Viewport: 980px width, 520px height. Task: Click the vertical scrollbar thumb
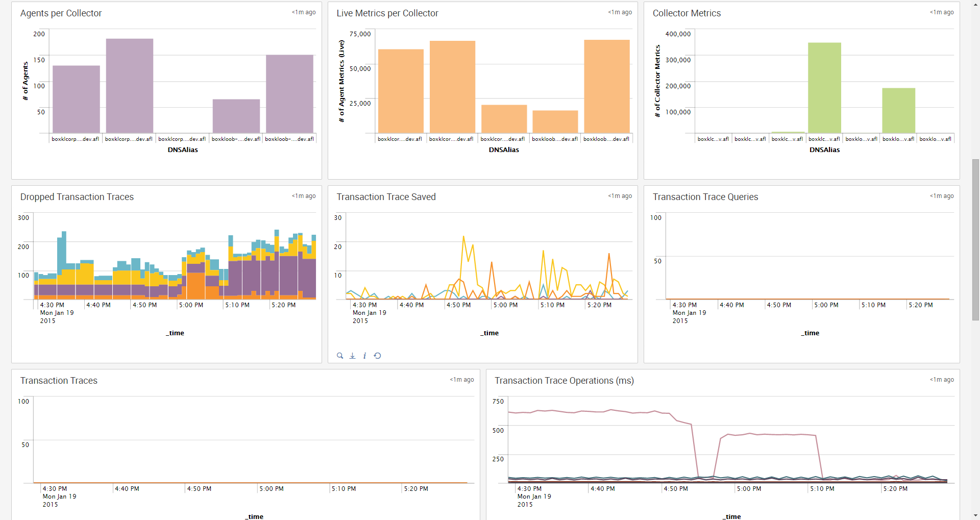(975, 240)
